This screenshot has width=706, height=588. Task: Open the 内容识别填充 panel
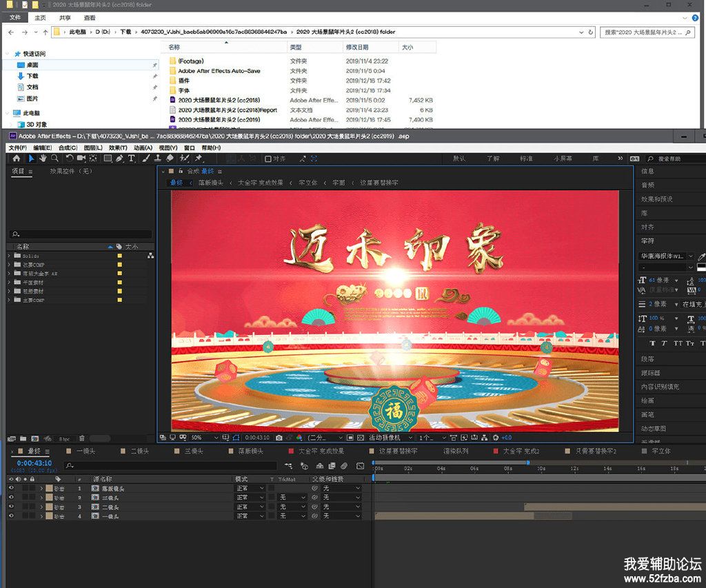(660, 387)
